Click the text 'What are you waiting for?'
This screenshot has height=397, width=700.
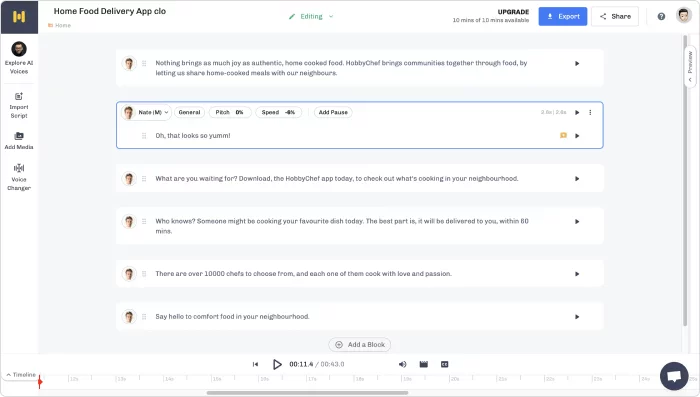pyautogui.click(x=196, y=179)
